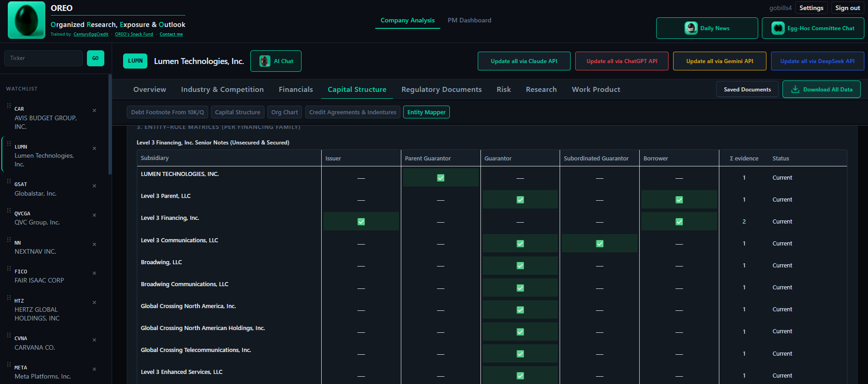This screenshot has width=868, height=384.
Task: Remove META from watchlist
Action: [x=94, y=369]
